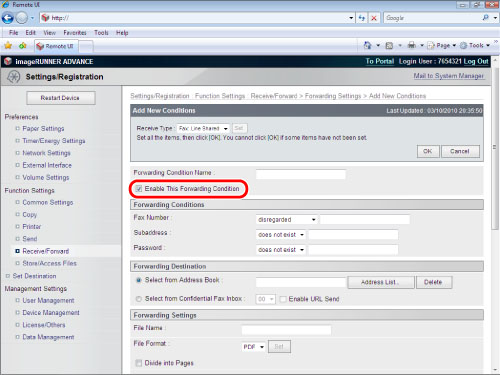Uncheck Enable This Forwarding Condition

click(x=139, y=189)
